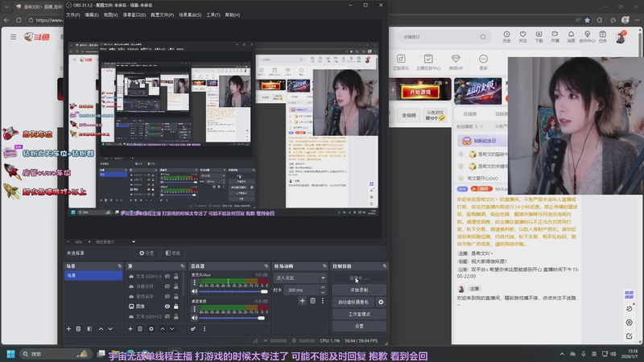The height and width of the screenshot is (362, 644).
Task: Move scene down arrow in Scenes panel
Action: point(110,329)
